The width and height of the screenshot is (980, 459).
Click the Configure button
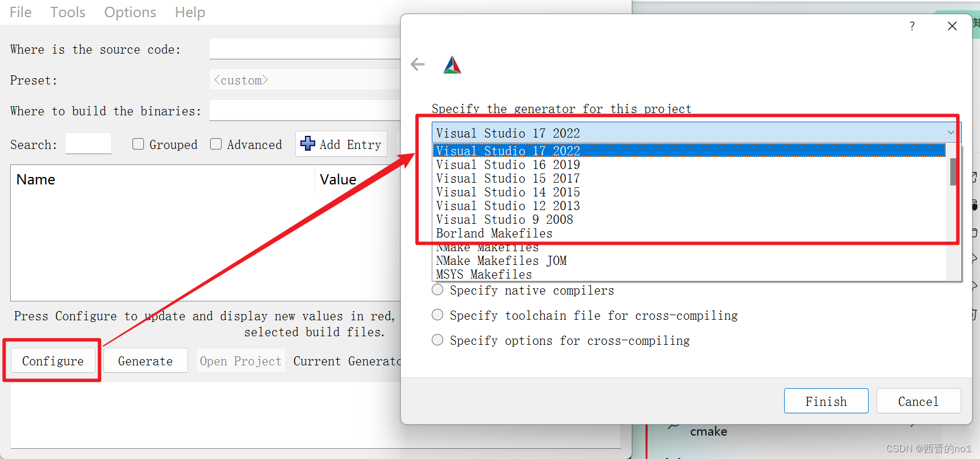[53, 361]
